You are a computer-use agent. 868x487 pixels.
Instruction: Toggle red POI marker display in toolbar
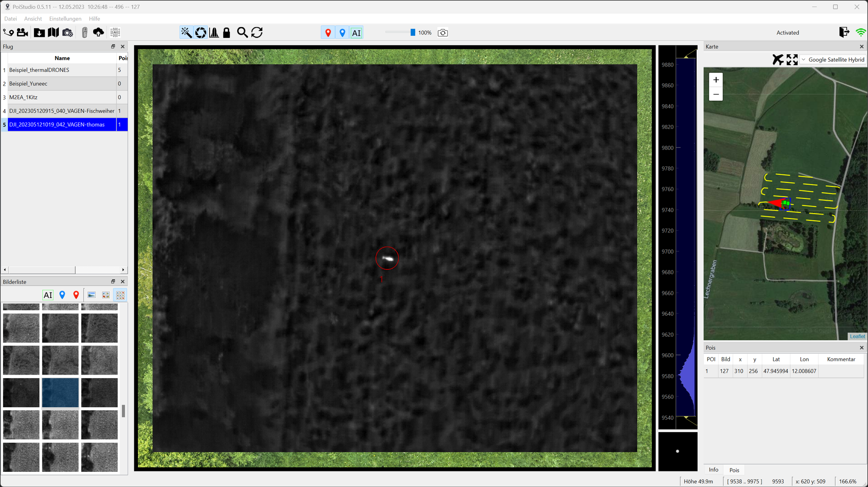tap(328, 33)
